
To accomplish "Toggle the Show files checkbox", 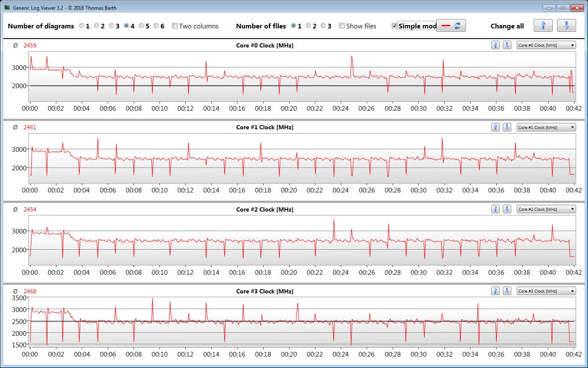I will (342, 26).
